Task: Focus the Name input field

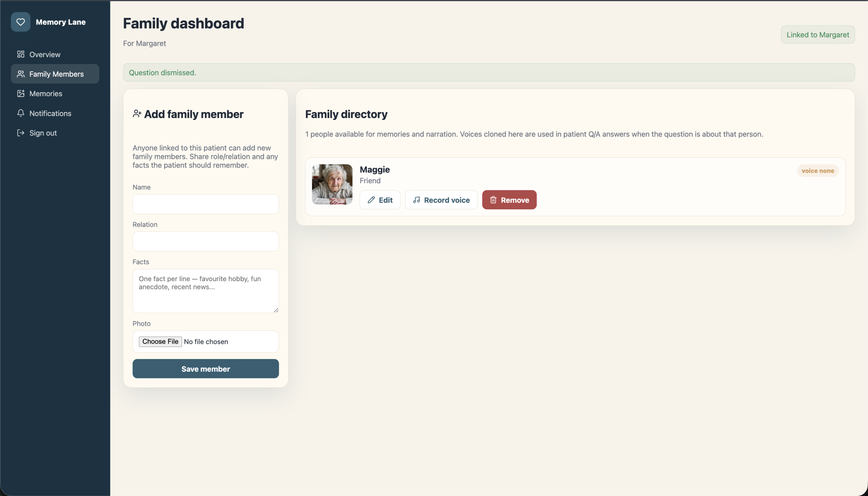Action: pyautogui.click(x=206, y=204)
